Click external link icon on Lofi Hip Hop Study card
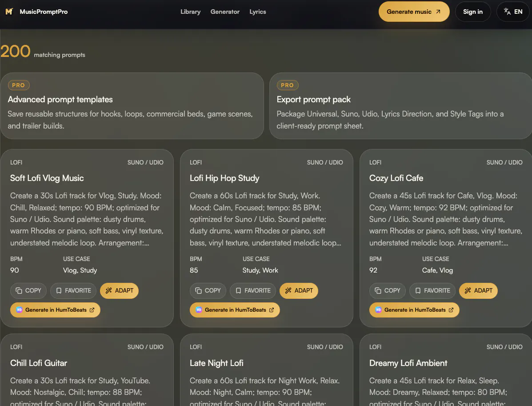 [x=272, y=310]
